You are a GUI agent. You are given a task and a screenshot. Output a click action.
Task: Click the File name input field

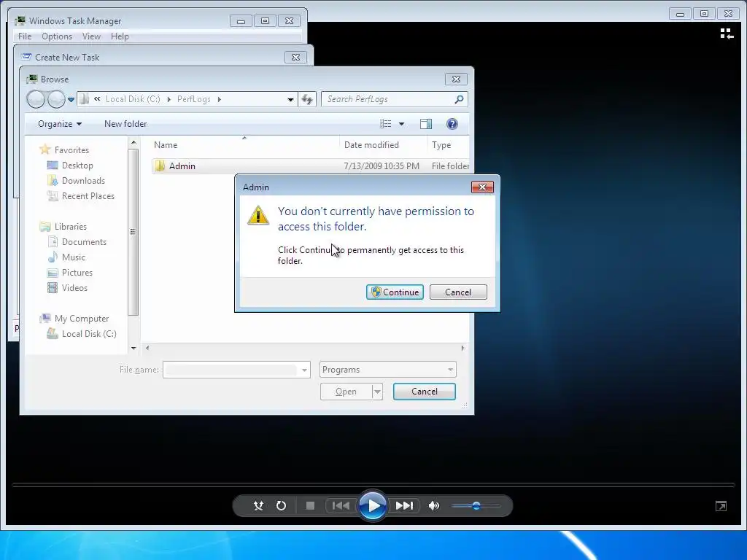231,370
